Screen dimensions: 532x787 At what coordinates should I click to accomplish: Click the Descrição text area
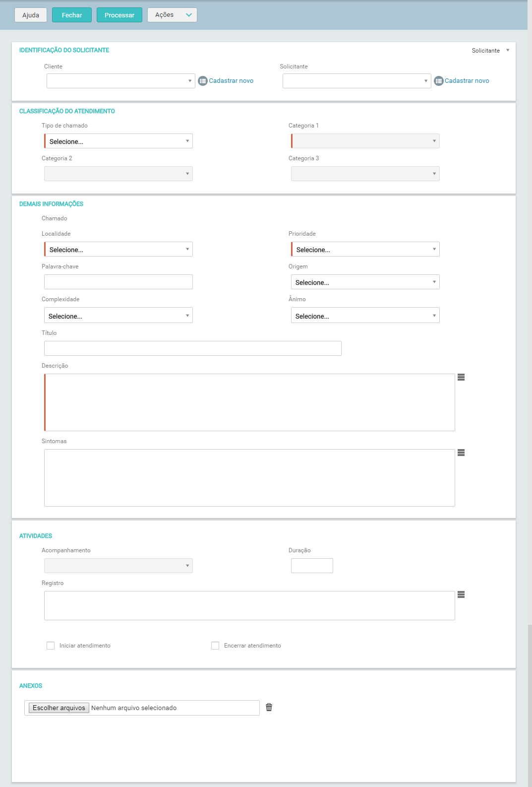(x=249, y=402)
